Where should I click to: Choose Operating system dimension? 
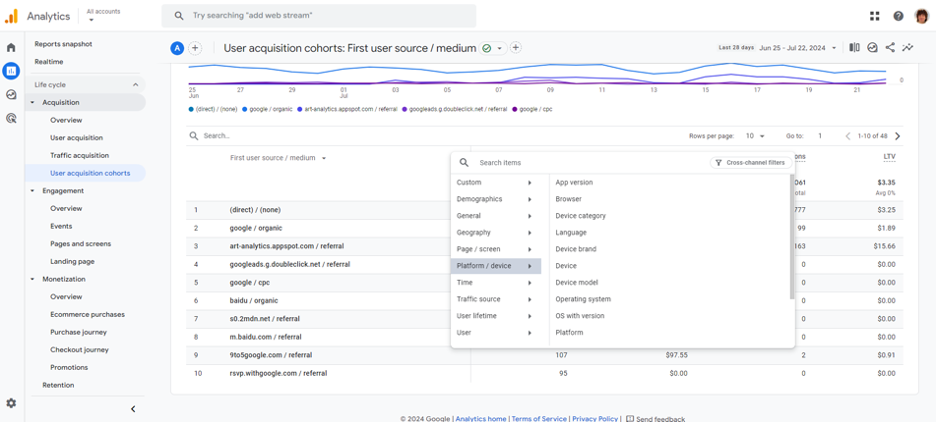583,300
